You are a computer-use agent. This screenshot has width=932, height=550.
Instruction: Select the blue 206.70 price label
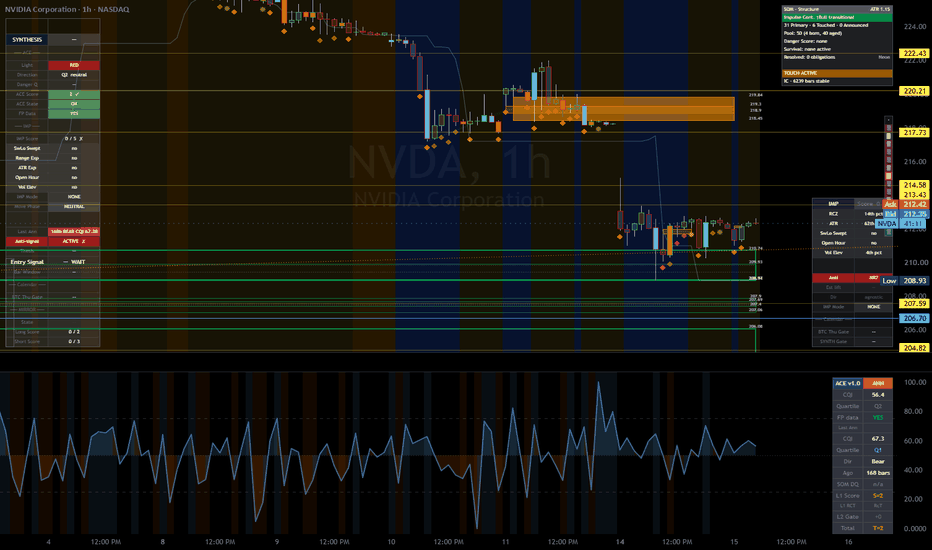(x=915, y=319)
